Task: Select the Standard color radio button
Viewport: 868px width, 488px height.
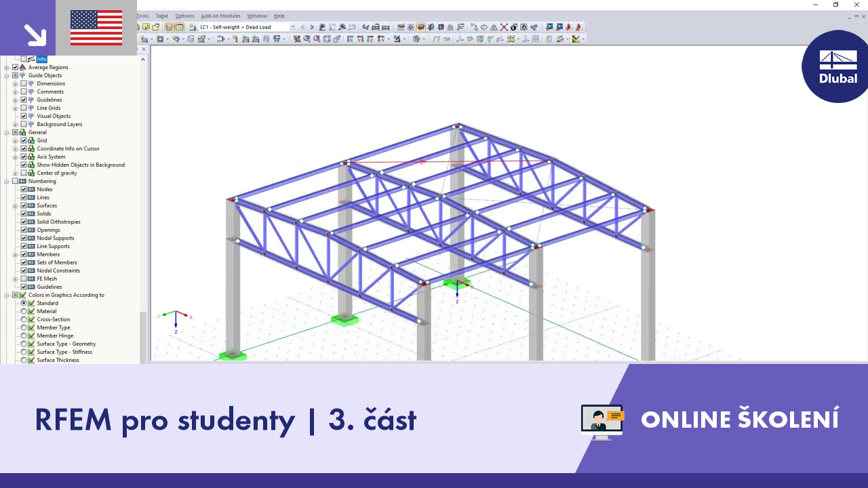Action: pos(24,303)
